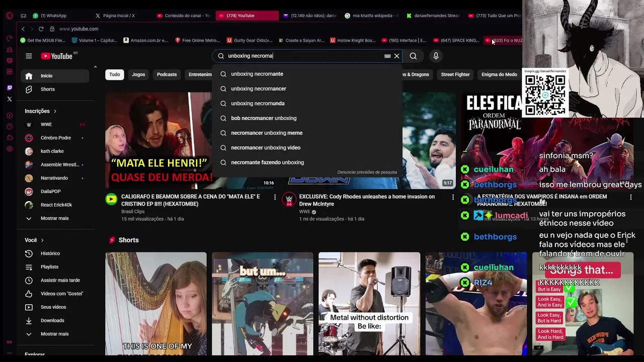Image resolution: width=644 pixels, height=362 pixels.
Task: Open 'Amazon.com.br' bookmark
Action: [x=145, y=40]
